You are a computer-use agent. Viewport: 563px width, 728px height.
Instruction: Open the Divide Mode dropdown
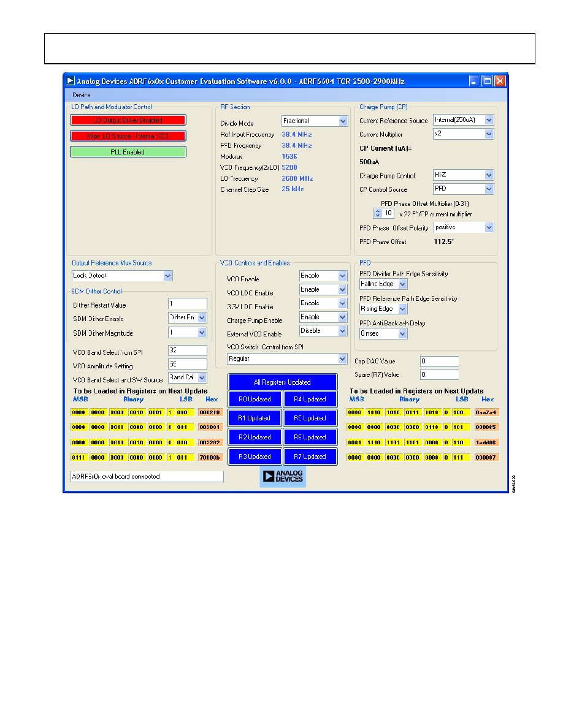[x=315, y=121]
